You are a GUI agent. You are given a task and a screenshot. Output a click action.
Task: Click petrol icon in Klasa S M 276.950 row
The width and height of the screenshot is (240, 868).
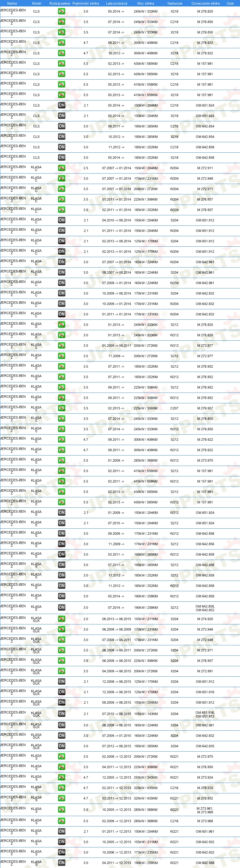tap(62, 767)
